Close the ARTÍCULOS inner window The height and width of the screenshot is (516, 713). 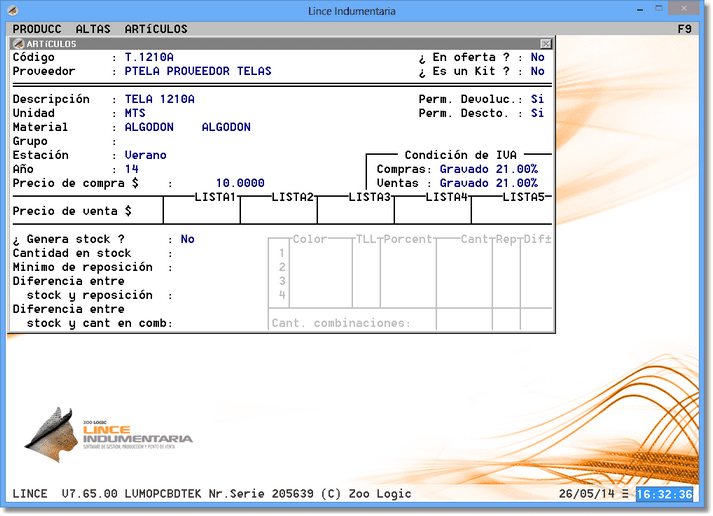point(546,44)
